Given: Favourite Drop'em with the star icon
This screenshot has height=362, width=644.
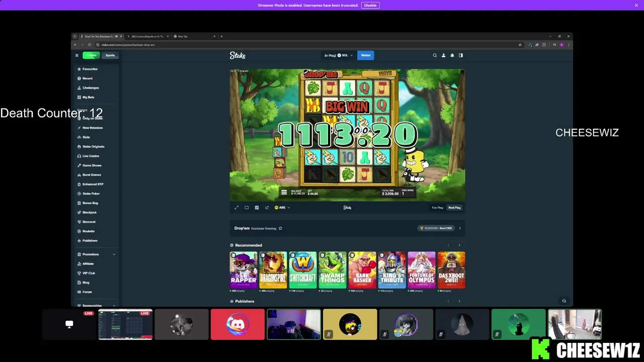Looking at the screenshot, I should [x=280, y=228].
